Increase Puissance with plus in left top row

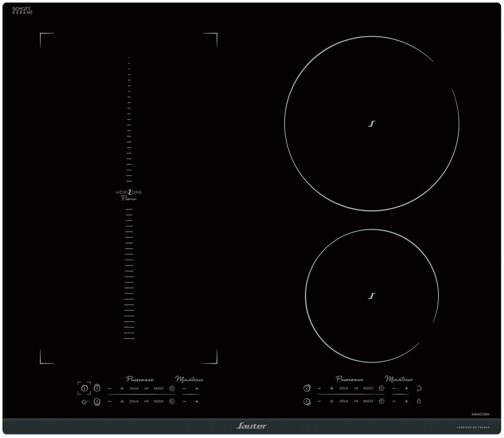122,389
